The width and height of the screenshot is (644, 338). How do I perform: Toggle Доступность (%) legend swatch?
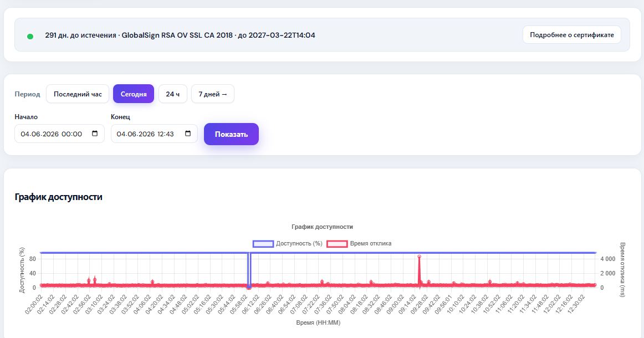point(263,244)
